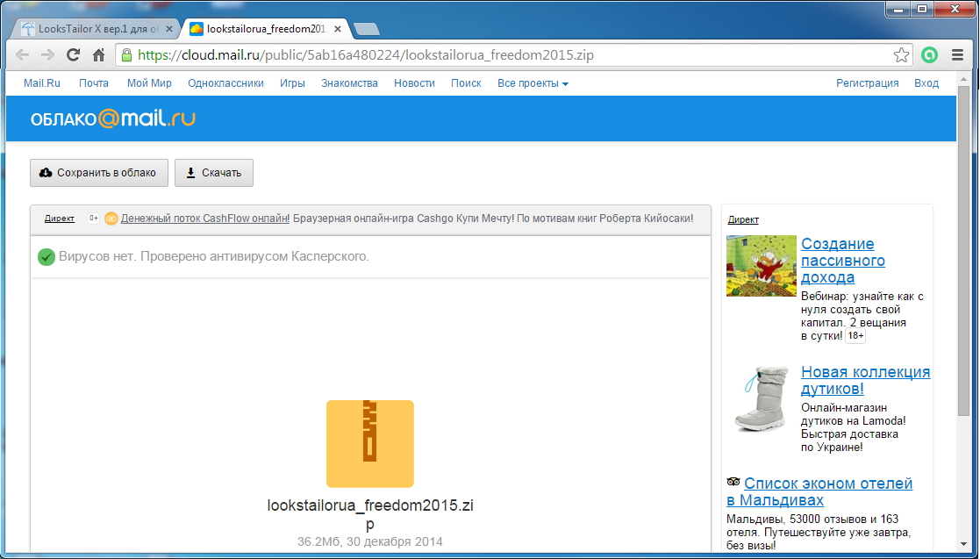Screen dimensions: 980x559
Task: Click the orange CashFlow ad icon
Action: tap(111, 219)
